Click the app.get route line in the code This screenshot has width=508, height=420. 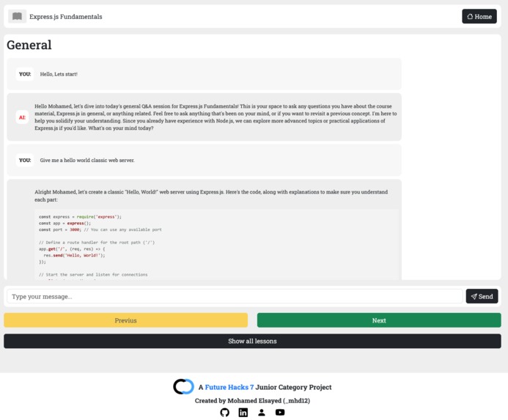(x=72, y=249)
